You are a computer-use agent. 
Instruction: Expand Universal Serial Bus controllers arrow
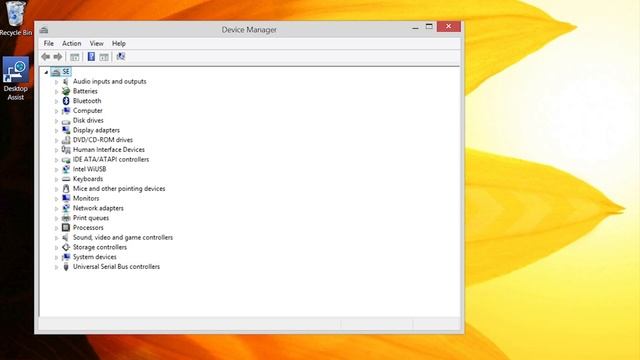(56, 267)
